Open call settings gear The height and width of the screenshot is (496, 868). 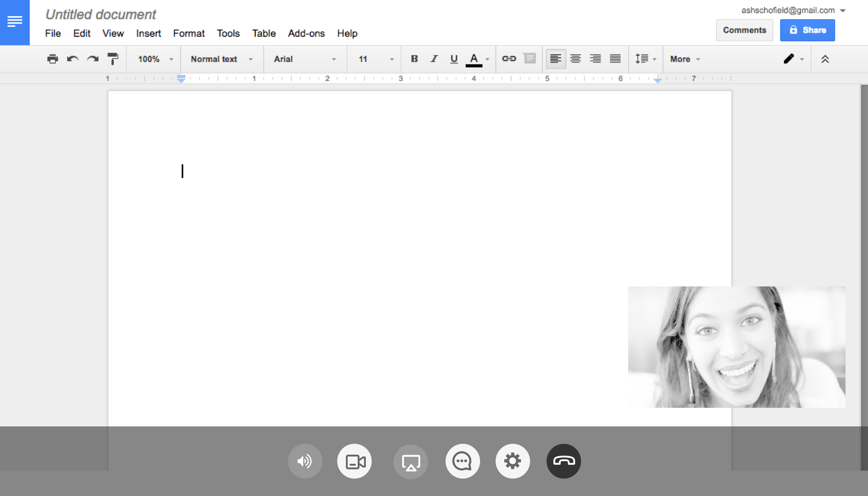pos(513,461)
